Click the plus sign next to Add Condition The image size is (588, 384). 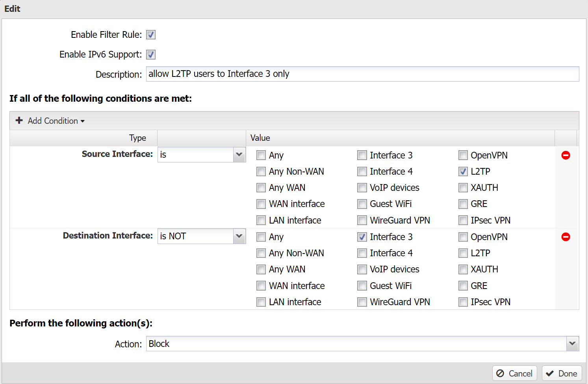[19, 121]
